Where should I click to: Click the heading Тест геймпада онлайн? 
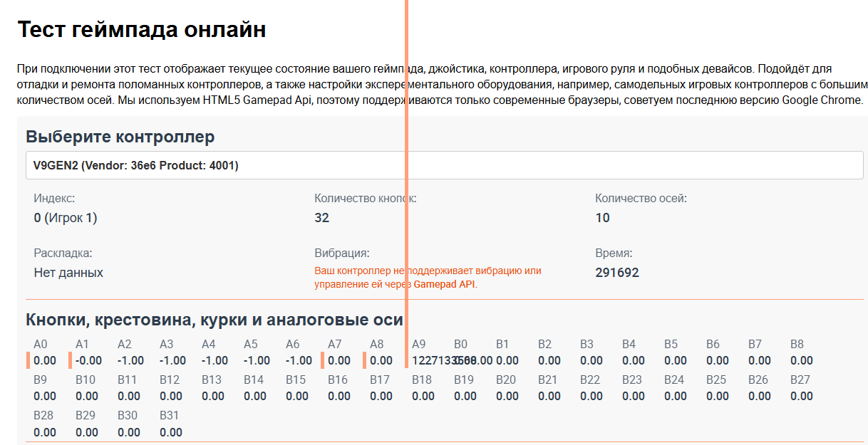[141, 30]
